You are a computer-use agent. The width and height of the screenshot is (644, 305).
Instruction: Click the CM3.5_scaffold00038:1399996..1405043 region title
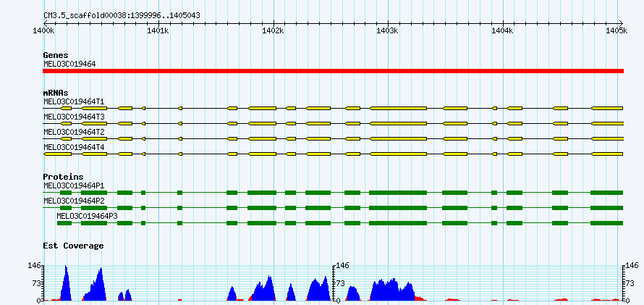(122, 15)
